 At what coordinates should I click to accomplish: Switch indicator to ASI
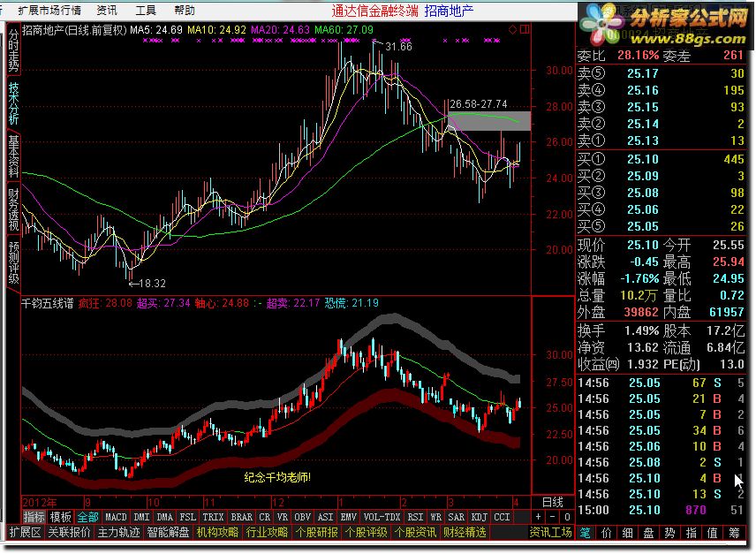pos(326,517)
